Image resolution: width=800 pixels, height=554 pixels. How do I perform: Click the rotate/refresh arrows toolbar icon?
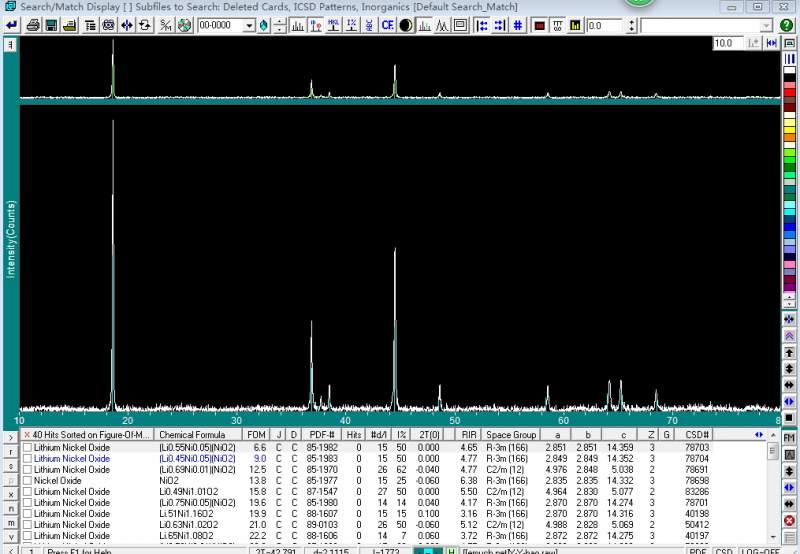coord(145,25)
